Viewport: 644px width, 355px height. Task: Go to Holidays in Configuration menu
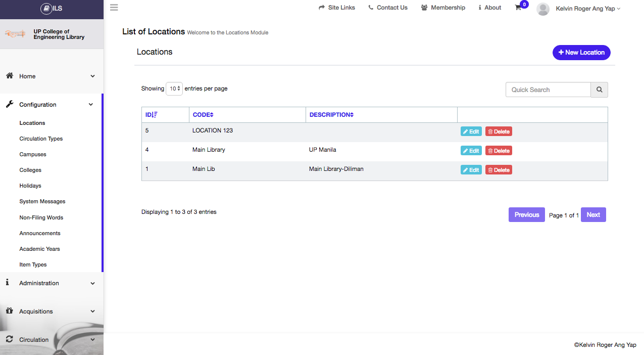tap(30, 186)
